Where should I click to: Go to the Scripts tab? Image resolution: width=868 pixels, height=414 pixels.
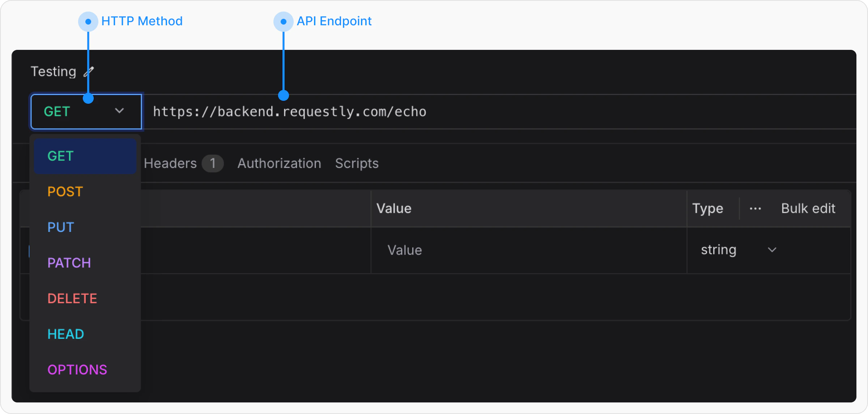coord(357,163)
